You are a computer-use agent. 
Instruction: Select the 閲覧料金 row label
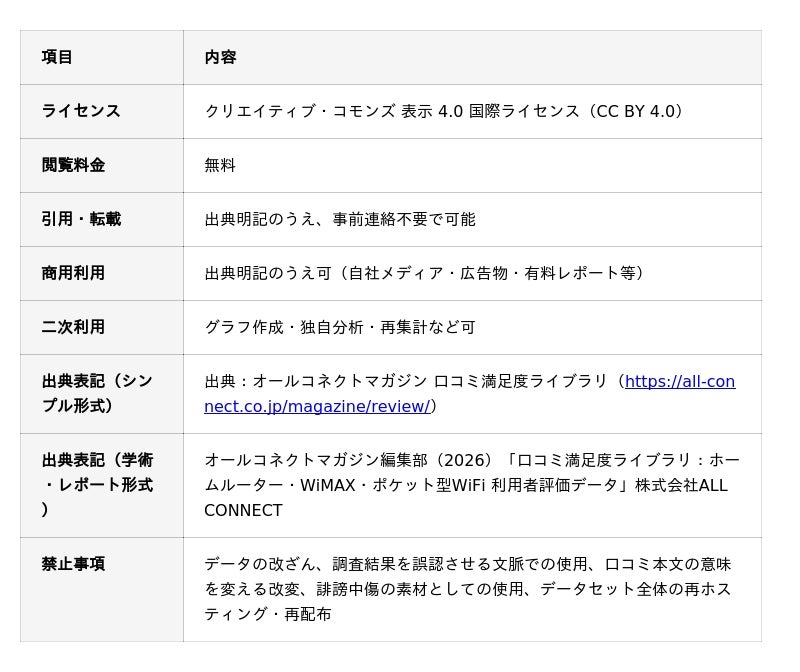coord(73,165)
